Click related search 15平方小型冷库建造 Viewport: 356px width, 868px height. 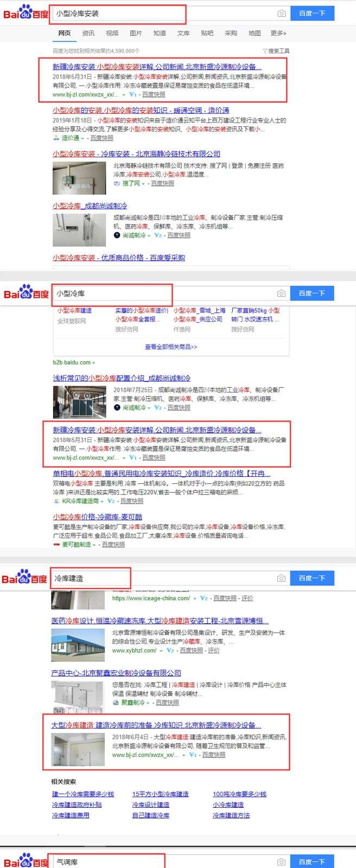[161, 794]
